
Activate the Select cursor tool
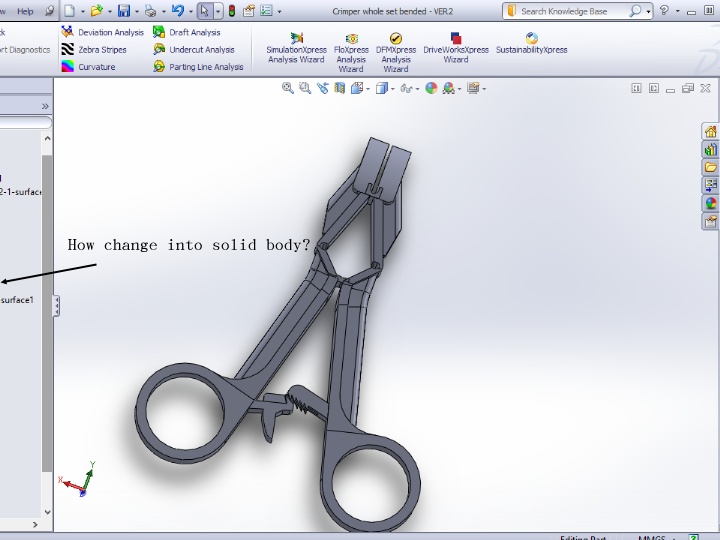[205, 11]
